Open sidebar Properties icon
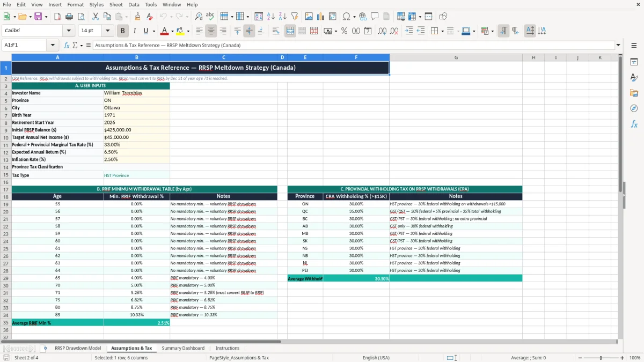This screenshot has height=362, width=644. click(x=634, y=62)
